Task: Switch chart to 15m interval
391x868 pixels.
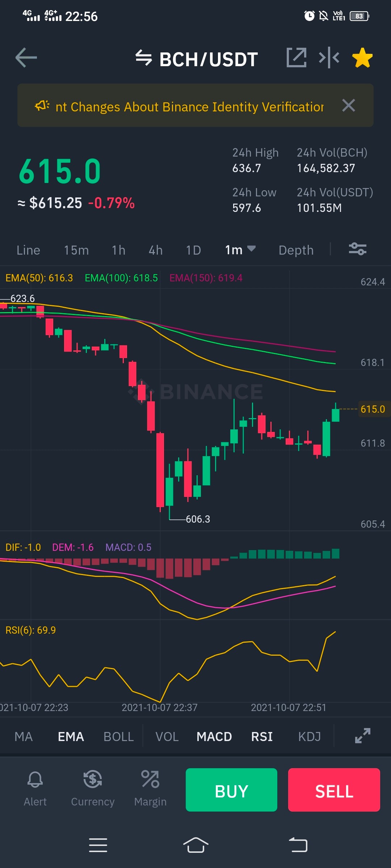Action: click(76, 250)
